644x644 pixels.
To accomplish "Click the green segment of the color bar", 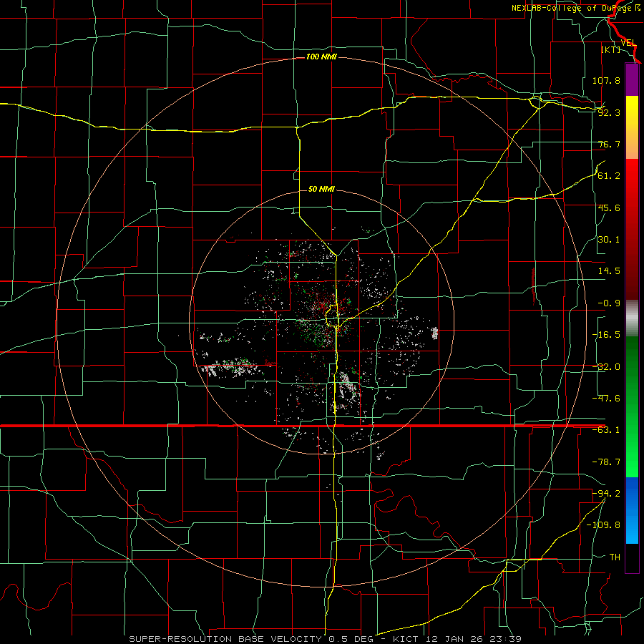I will pos(632,406).
